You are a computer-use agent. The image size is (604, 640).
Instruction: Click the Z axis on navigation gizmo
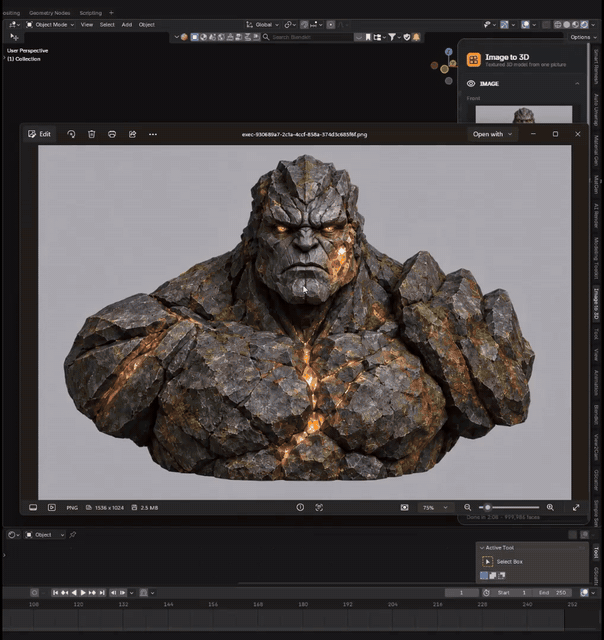click(449, 51)
